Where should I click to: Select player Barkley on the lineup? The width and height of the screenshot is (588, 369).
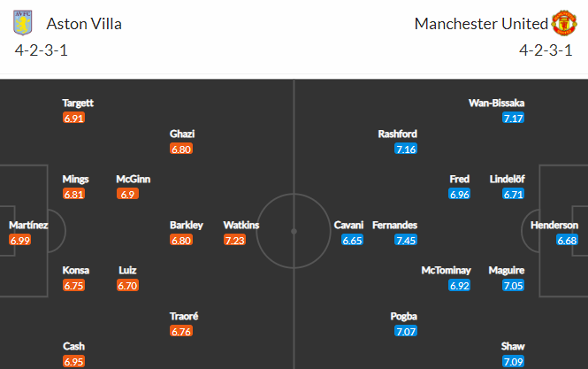(187, 225)
